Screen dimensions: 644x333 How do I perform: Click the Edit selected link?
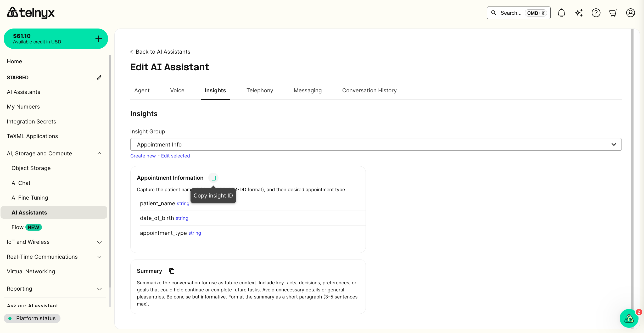tap(175, 156)
